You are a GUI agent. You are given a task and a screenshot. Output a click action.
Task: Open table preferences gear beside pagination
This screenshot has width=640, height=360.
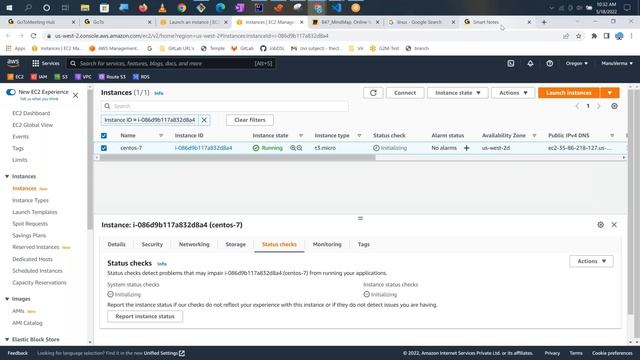(x=614, y=106)
